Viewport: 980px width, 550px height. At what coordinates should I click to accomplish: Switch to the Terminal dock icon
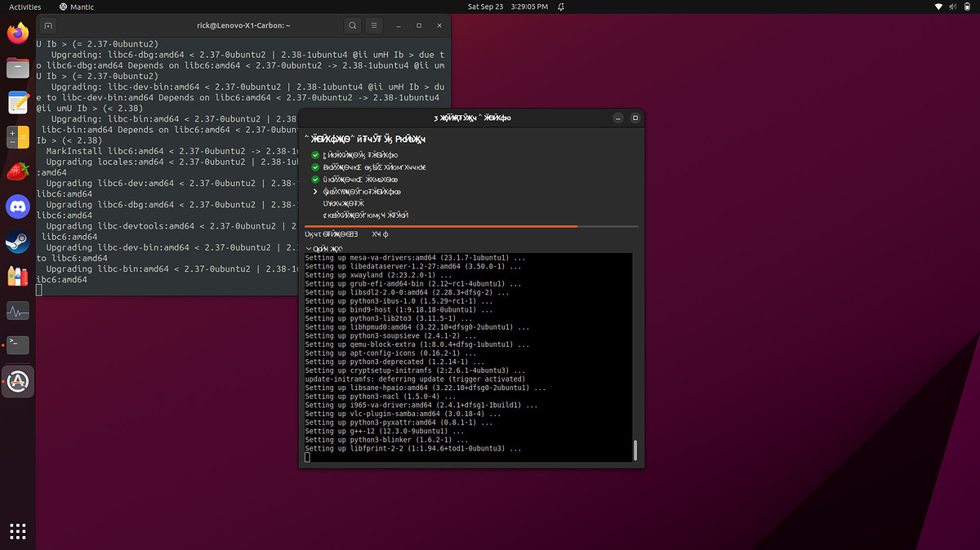coord(18,345)
